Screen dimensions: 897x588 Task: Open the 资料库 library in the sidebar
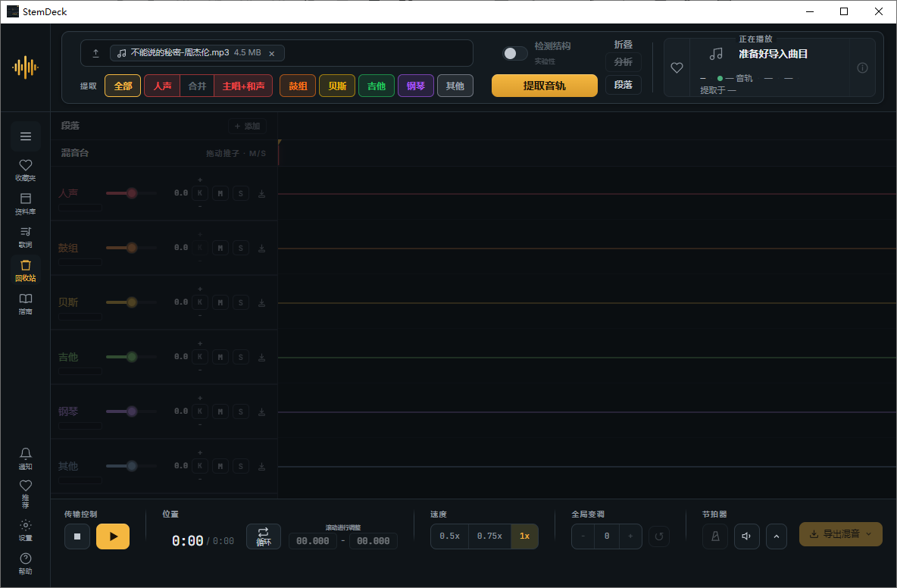[26, 204]
